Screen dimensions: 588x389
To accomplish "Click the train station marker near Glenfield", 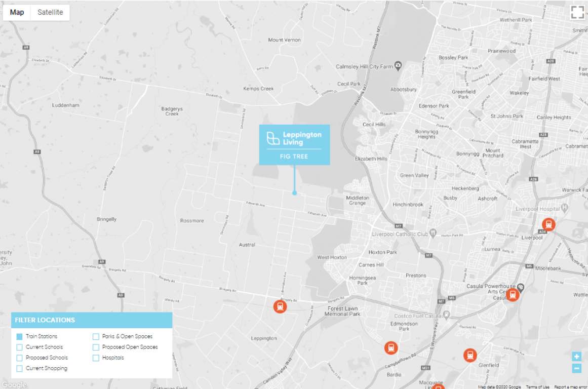I will [470, 355].
